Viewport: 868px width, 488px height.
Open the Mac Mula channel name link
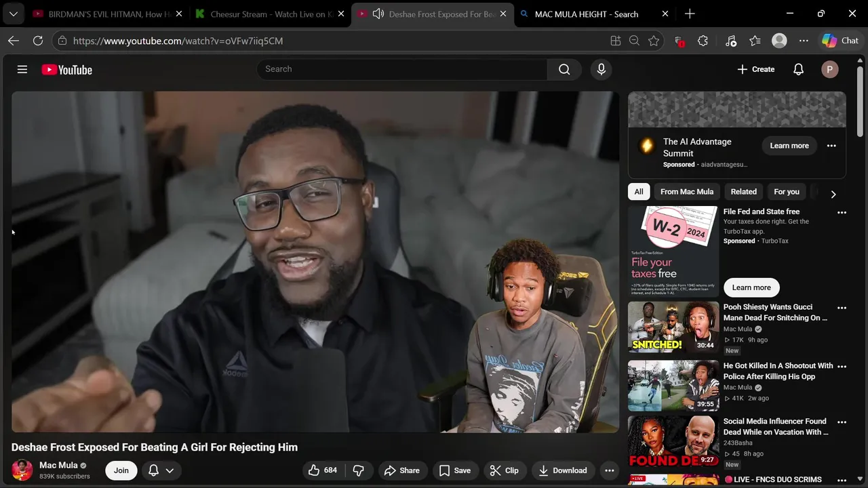[58, 465]
